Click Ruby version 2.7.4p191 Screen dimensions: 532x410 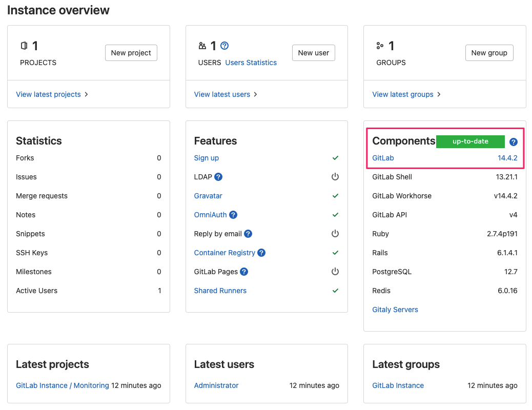coord(502,234)
